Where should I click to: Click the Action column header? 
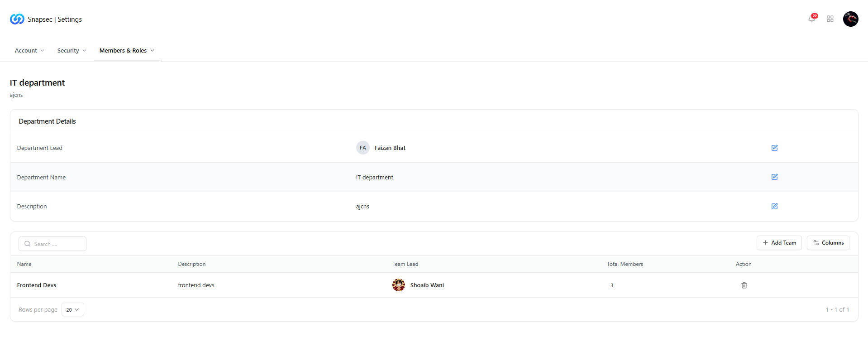[x=744, y=264]
